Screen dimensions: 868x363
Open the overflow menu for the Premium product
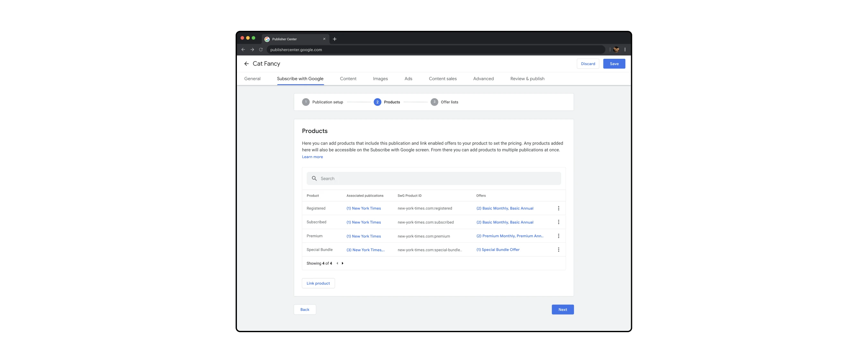point(559,235)
